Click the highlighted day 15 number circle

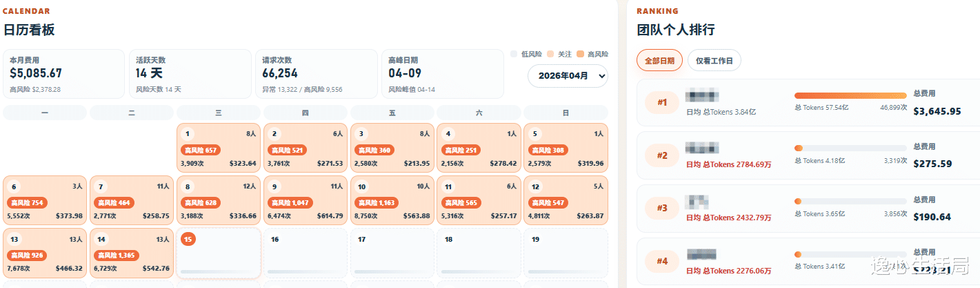tap(188, 239)
